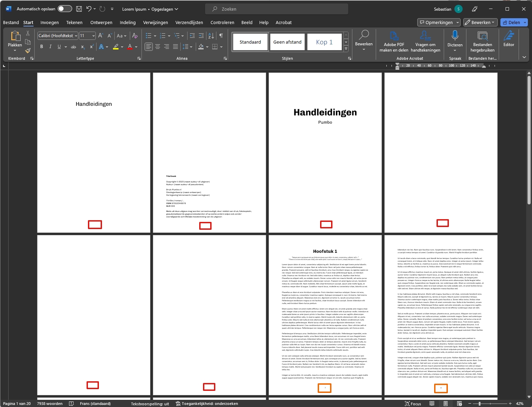Screen dimensions: 532x407
Task: Select the cut scissors icon
Action: pos(28,33)
